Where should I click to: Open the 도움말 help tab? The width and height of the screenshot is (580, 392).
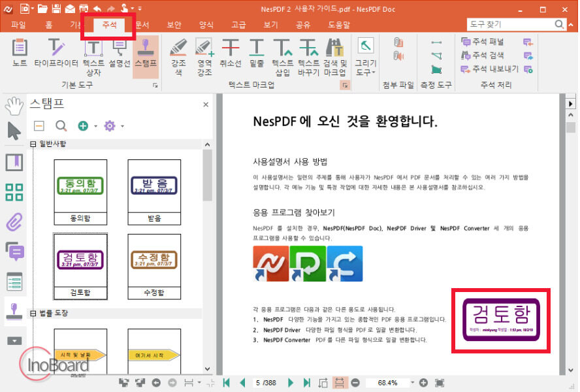[339, 25]
